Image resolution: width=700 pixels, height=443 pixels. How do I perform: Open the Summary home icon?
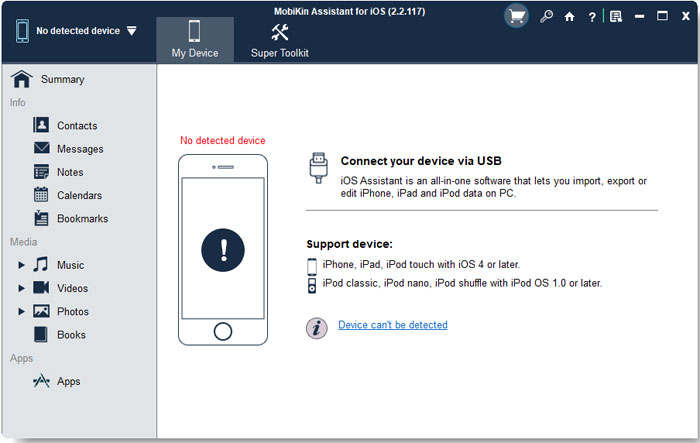pyautogui.click(x=21, y=79)
